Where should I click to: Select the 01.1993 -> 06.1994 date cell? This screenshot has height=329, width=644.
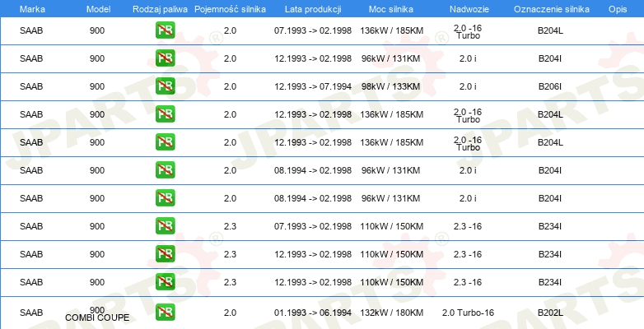[x=313, y=313]
